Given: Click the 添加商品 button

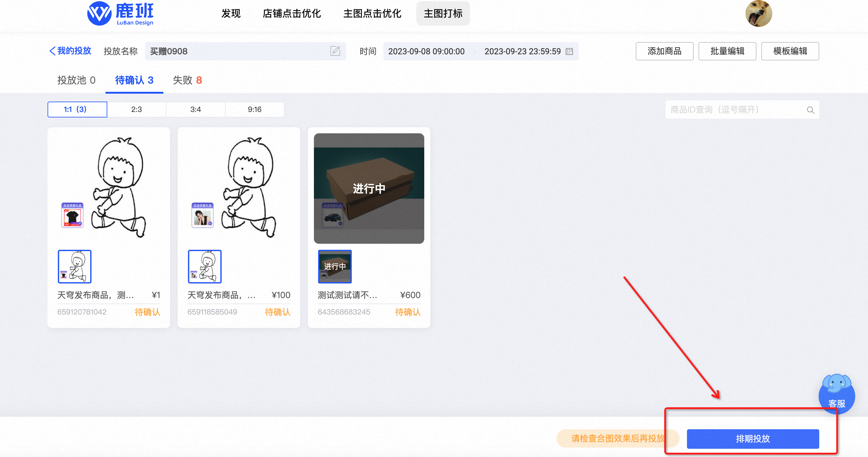Looking at the screenshot, I should (x=664, y=51).
